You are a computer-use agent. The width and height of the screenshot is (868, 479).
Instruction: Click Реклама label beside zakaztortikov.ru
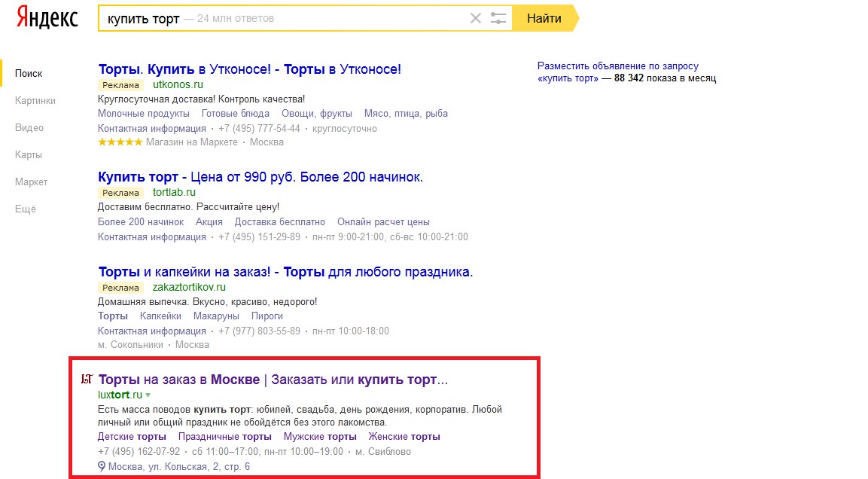(x=120, y=288)
